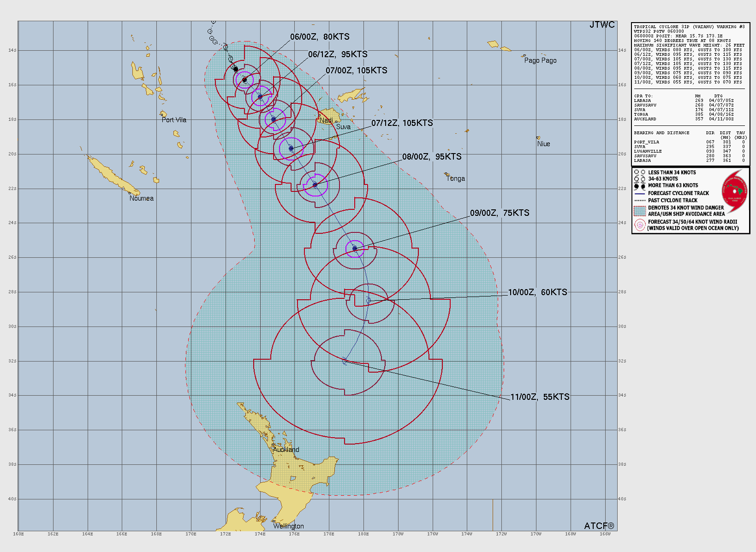Click the 06/00Z 80KTS cyclone position marker
Image resolution: width=756 pixels, height=552 pixels.
[244, 80]
